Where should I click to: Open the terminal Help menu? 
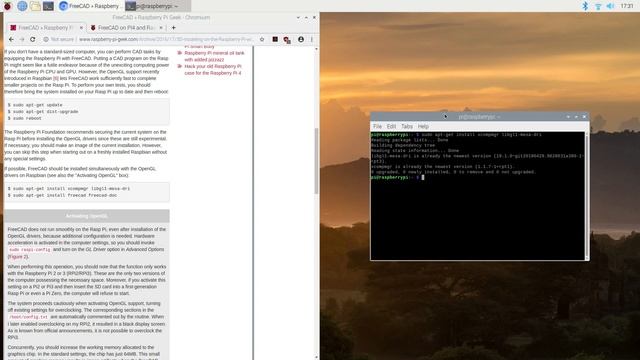[x=423, y=127]
